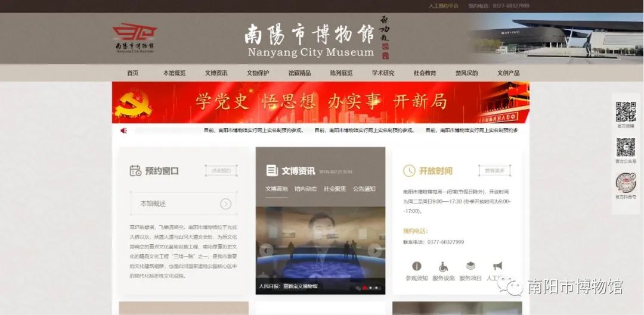Screen dimensions: 644x315
Task: Open the 文物保护 navigation menu
Action: tap(258, 73)
